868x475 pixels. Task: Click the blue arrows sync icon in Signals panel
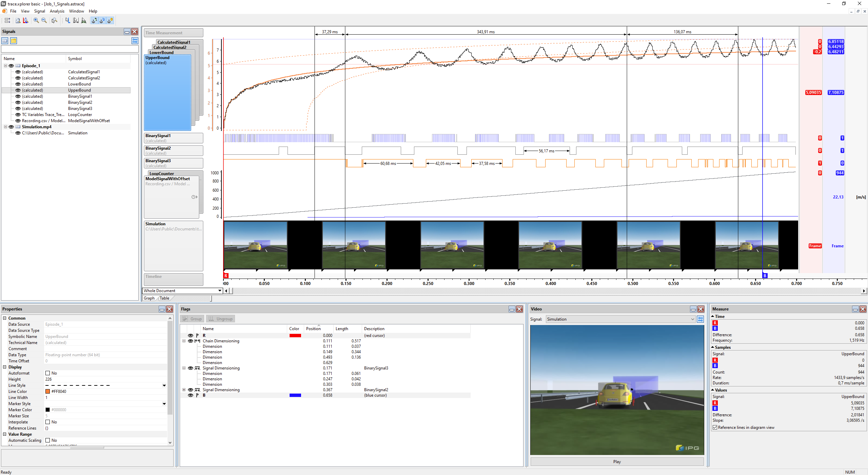[x=135, y=41]
